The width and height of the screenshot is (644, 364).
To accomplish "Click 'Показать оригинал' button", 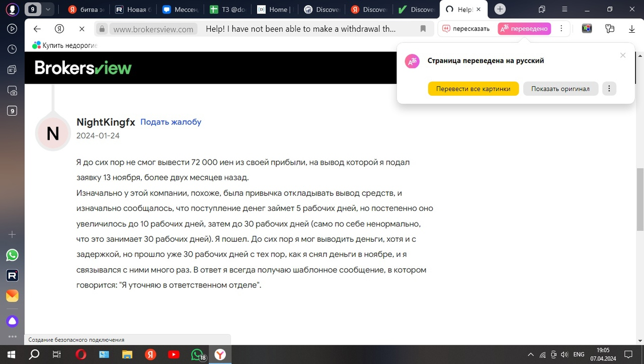I will (560, 89).
